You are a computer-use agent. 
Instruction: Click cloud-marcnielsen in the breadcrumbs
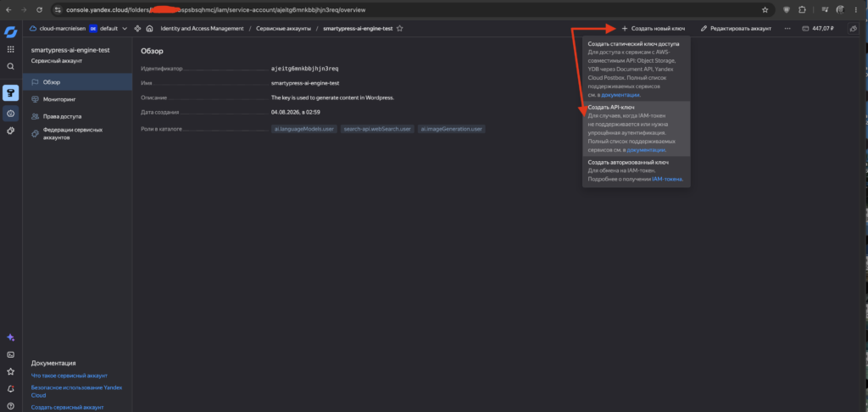[x=58, y=28]
